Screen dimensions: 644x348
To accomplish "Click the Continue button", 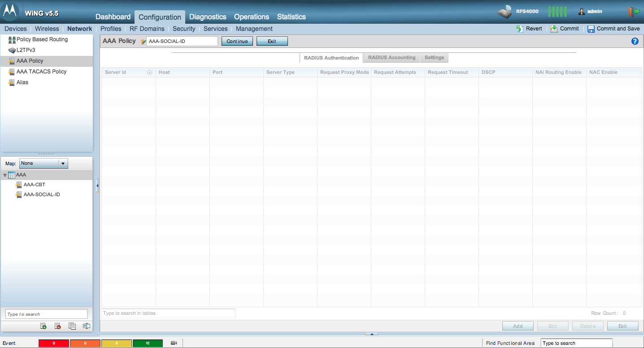I will (237, 41).
